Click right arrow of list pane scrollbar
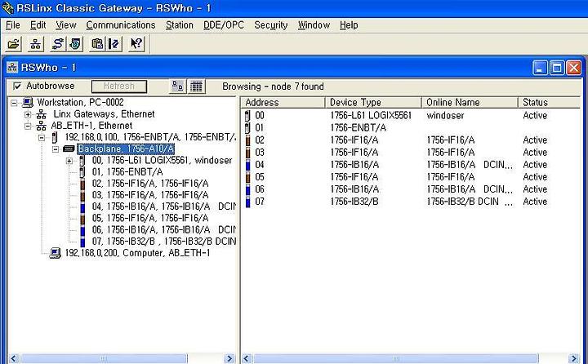 pos(574,359)
